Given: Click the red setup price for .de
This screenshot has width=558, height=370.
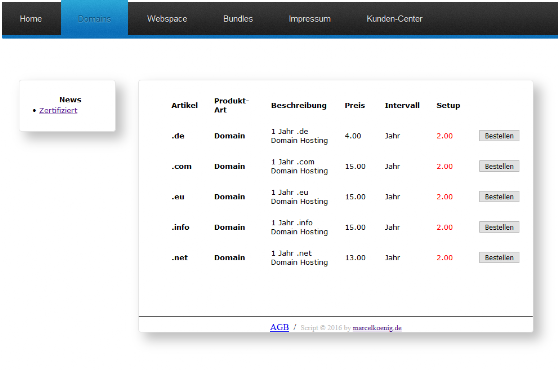Looking at the screenshot, I should (444, 136).
